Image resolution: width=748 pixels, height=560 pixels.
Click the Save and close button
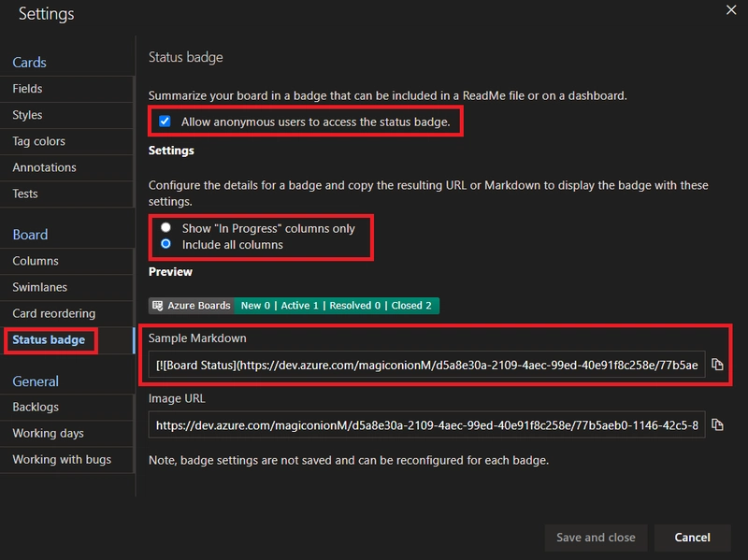596,538
